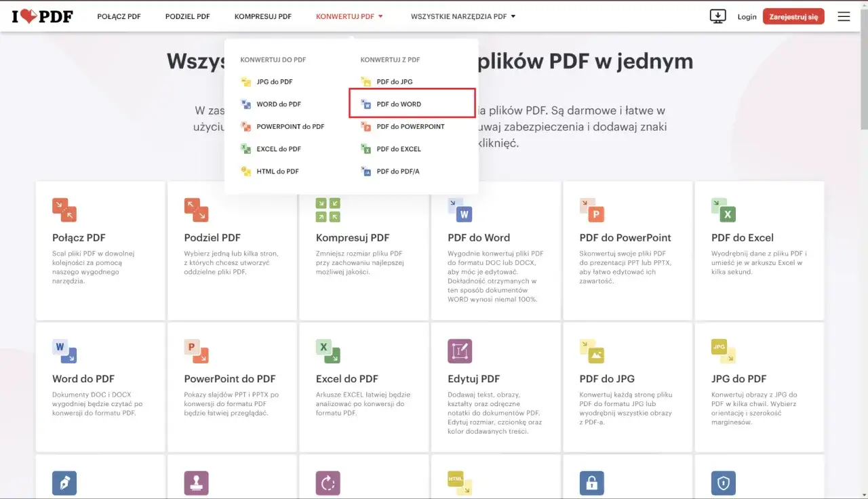This screenshot has height=499, width=868.
Task: Open the hamburger menu
Action: (x=844, y=16)
